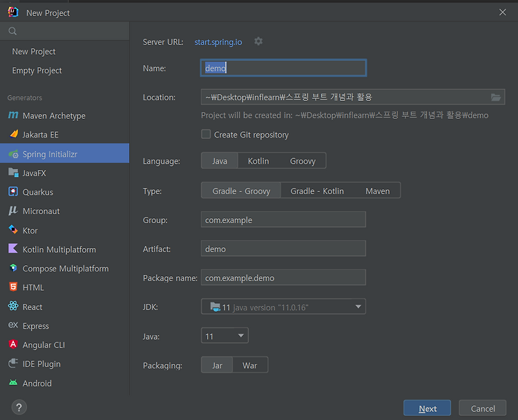This screenshot has height=420, width=518.
Task: Select Jar packaging
Action: [217, 365]
